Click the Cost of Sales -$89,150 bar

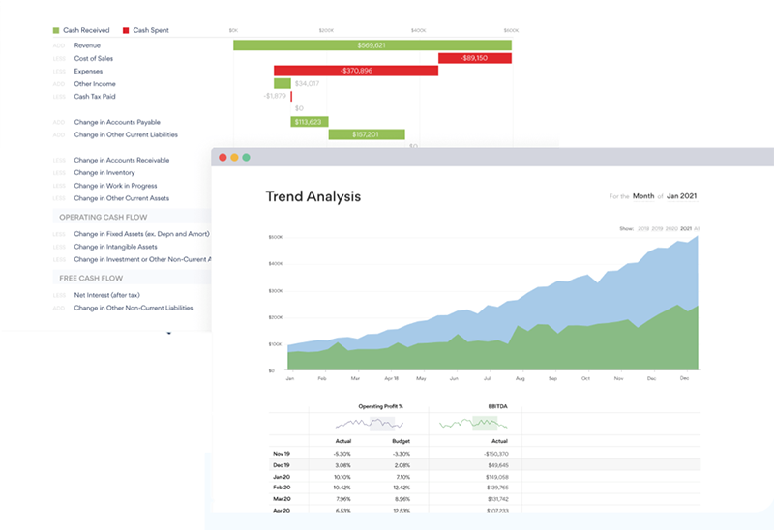[x=474, y=58]
